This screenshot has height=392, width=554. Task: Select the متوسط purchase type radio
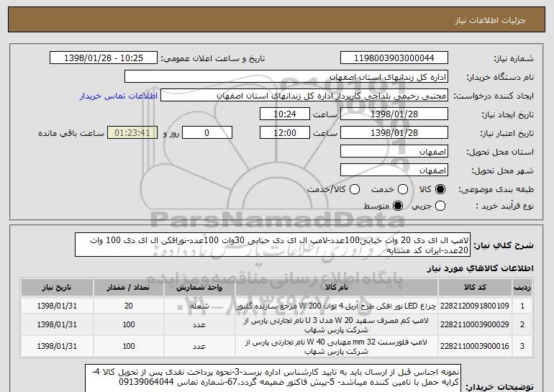398,206
